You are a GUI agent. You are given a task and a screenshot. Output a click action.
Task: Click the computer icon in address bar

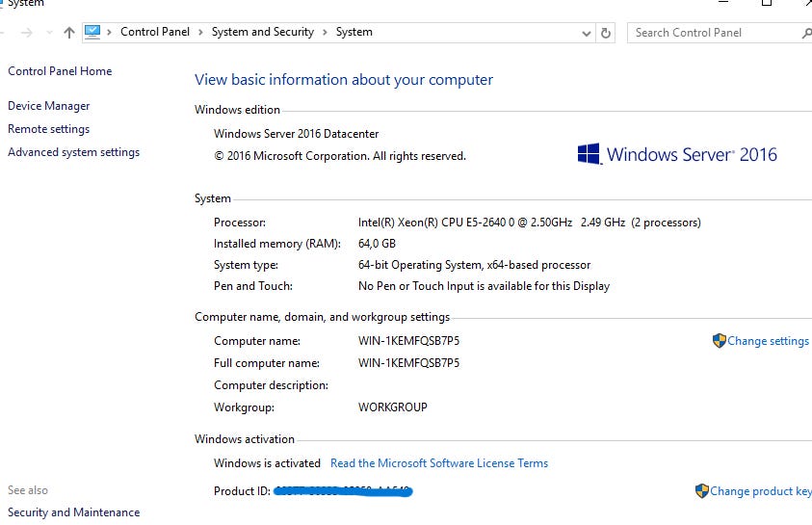coord(92,32)
